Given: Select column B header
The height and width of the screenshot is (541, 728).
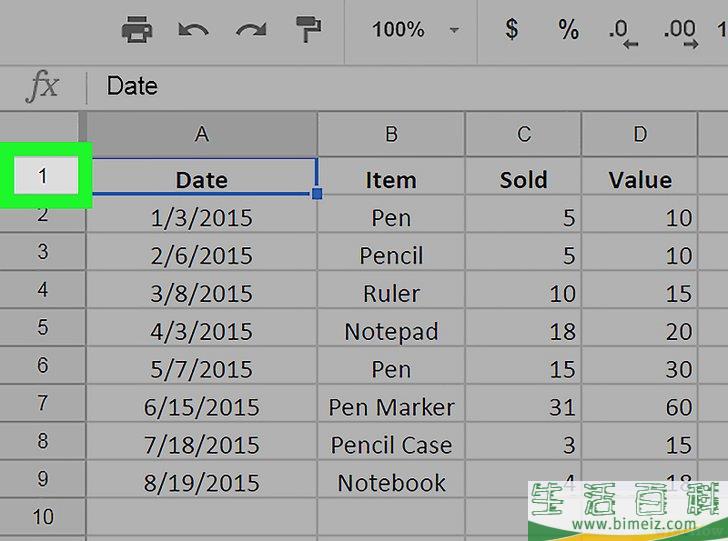Looking at the screenshot, I should [391, 134].
